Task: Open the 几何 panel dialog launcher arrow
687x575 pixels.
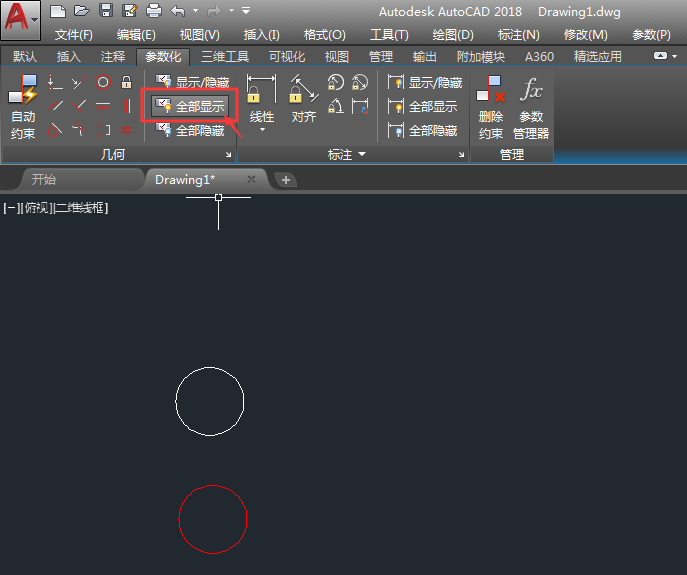Action: tap(228, 155)
